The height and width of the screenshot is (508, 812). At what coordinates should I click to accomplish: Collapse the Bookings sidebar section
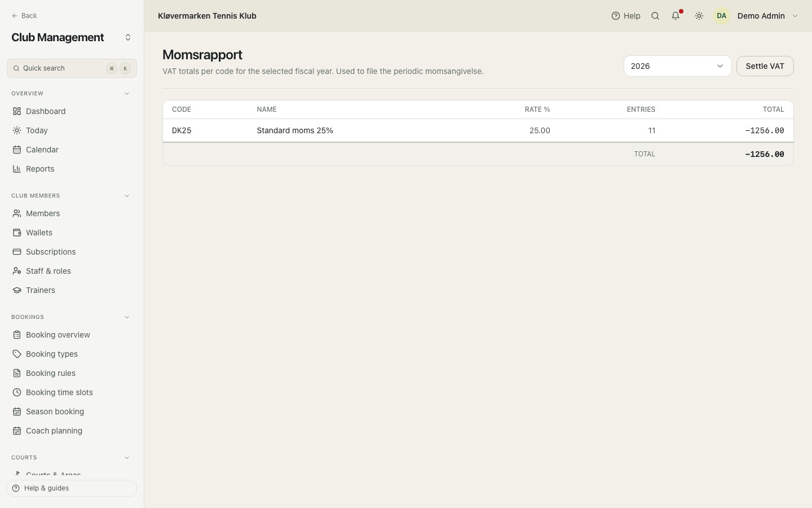[127, 317]
